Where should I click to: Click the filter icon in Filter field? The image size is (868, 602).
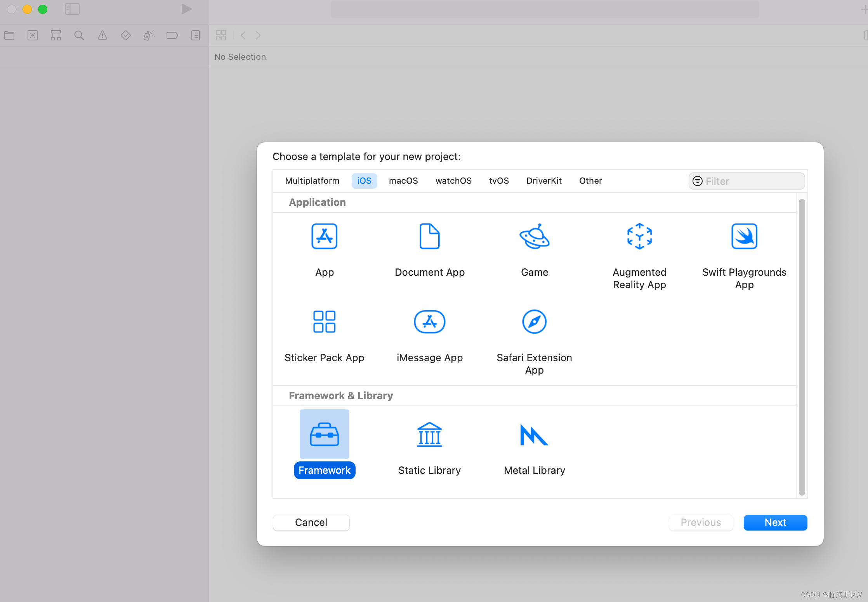pos(698,181)
